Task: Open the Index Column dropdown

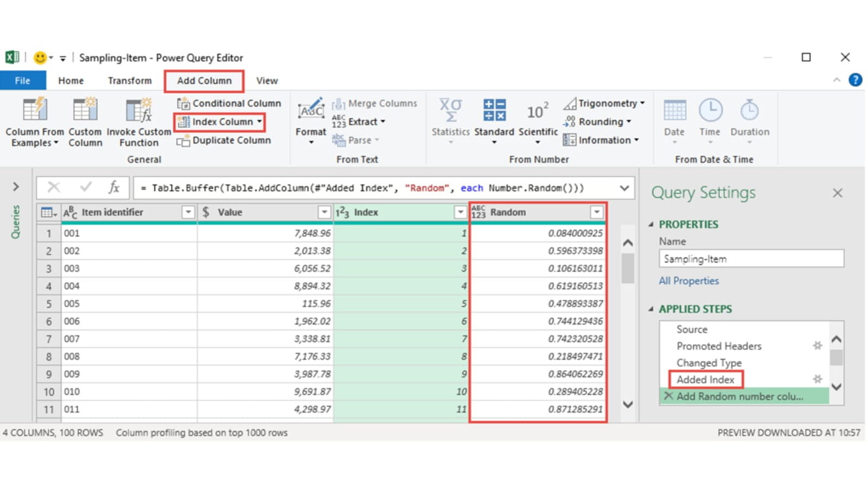Action: tap(260, 122)
